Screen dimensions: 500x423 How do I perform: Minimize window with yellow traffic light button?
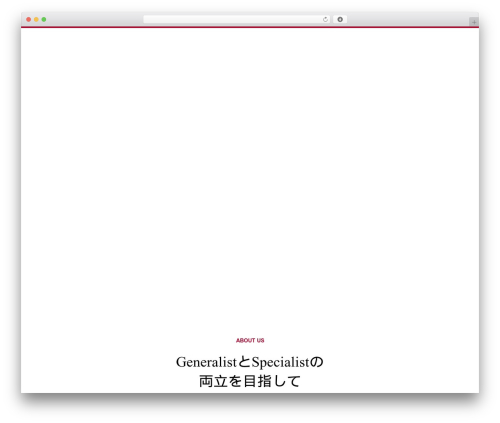coord(36,20)
